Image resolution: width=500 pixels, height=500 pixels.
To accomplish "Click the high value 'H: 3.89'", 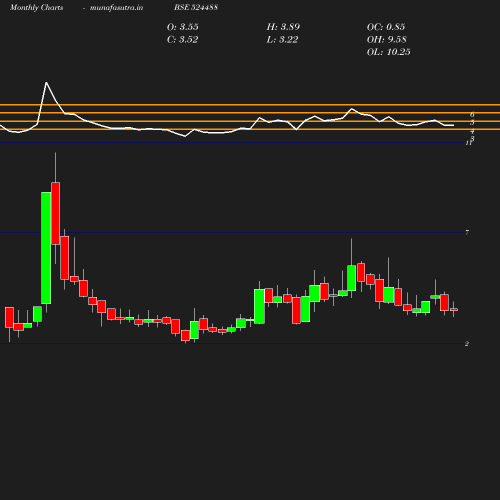I will point(283,27).
